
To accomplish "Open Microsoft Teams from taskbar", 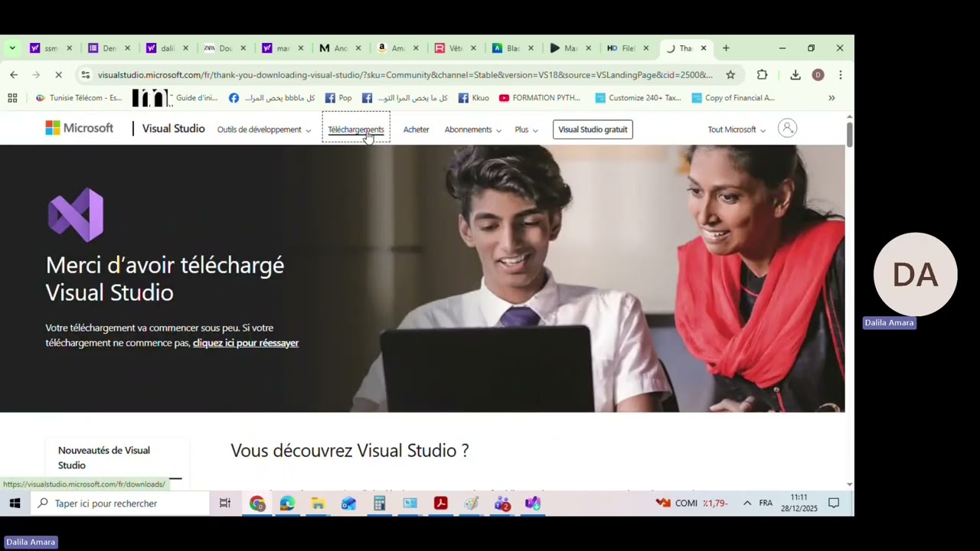I will [x=502, y=504].
